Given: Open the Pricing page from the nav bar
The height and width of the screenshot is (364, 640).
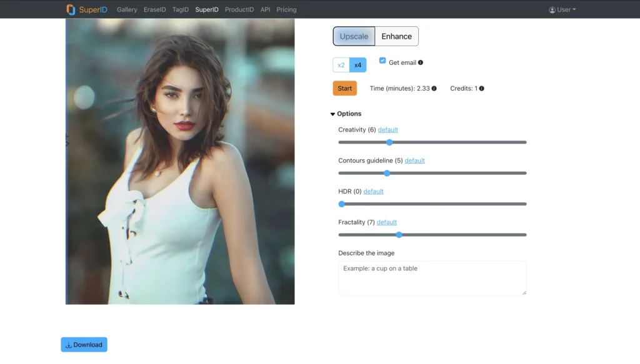Looking at the screenshot, I should (286, 9).
